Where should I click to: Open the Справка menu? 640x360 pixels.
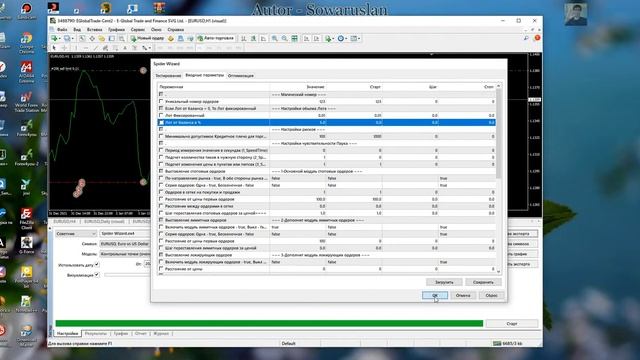pyautogui.click(x=176, y=30)
